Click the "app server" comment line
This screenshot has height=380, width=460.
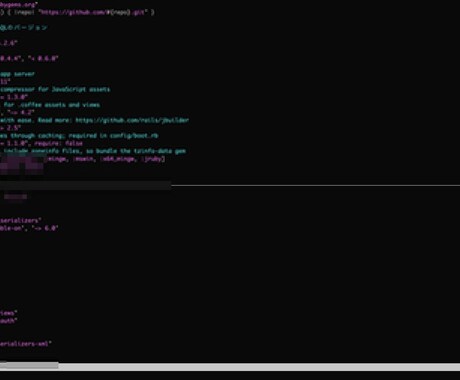pos(17,74)
